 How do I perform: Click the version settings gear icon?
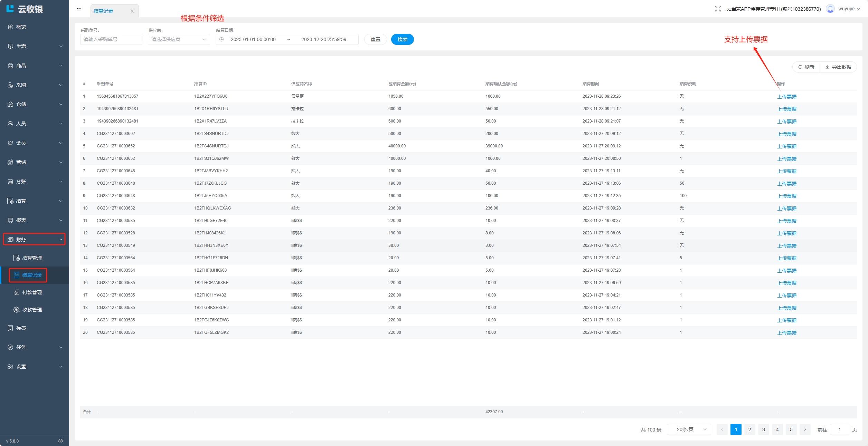[x=60, y=441]
